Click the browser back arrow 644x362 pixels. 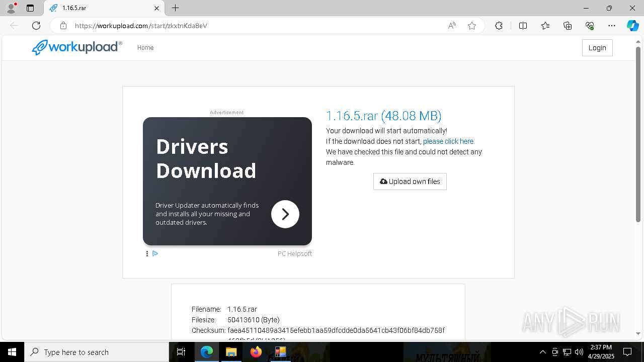14,26
